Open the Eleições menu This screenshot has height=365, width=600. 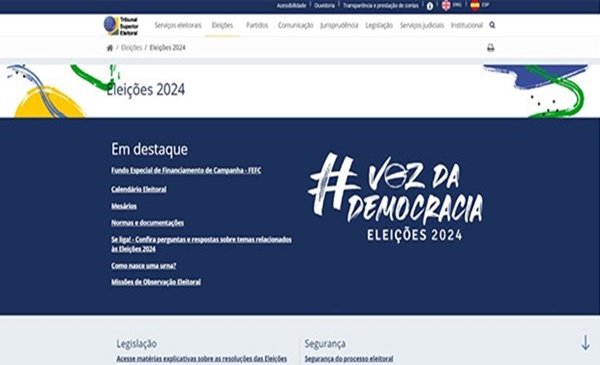(222, 25)
